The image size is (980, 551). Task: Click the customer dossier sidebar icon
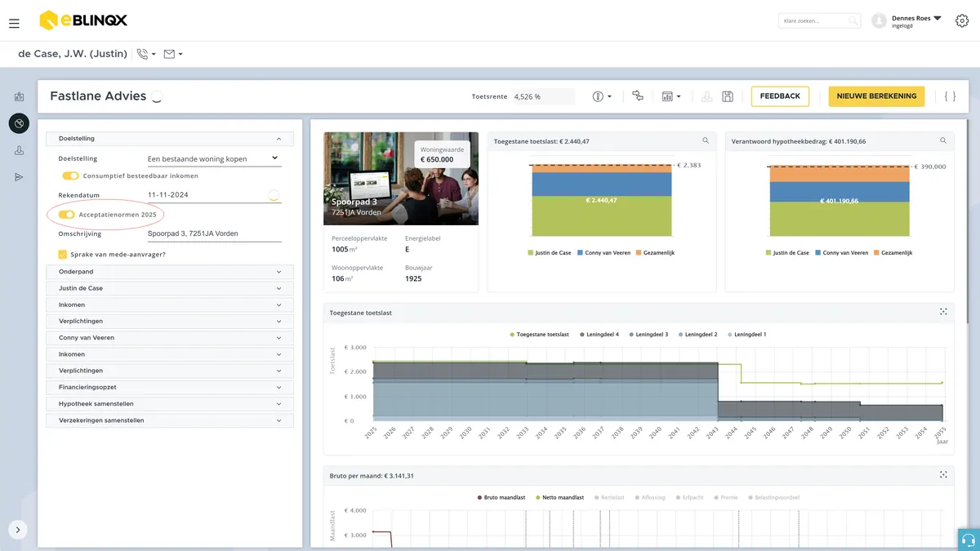(19, 96)
